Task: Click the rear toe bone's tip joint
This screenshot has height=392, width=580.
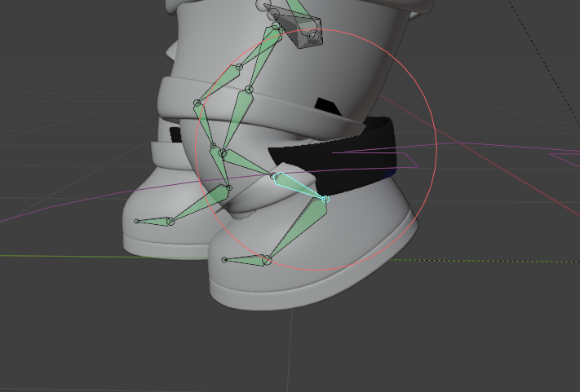Action: [136, 222]
